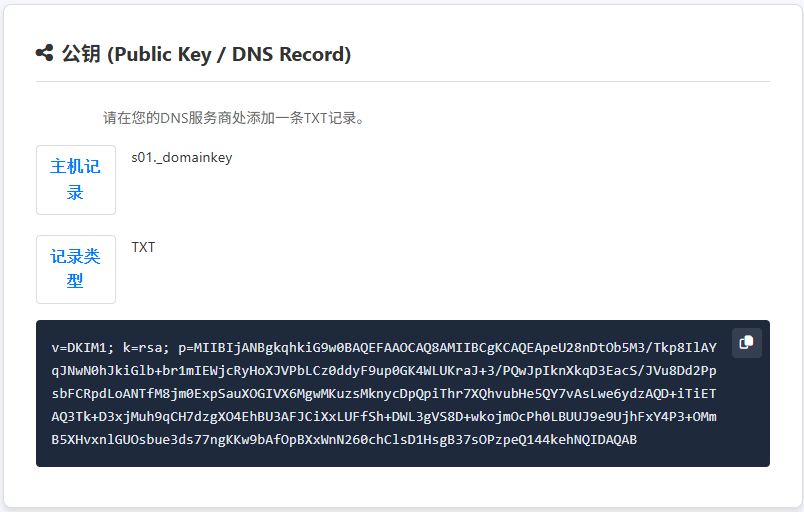804x512 pixels.
Task: Select the s01._domainkey host record value
Action: tap(182, 157)
